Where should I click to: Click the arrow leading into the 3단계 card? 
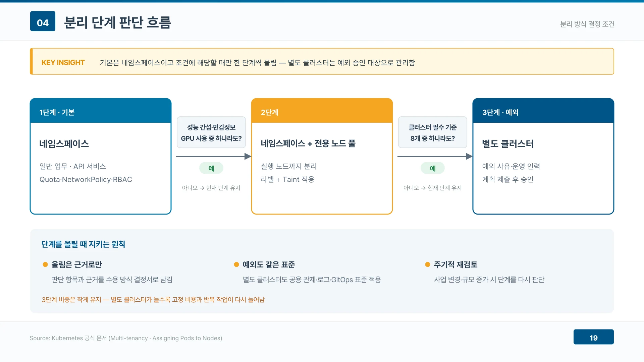435,156
